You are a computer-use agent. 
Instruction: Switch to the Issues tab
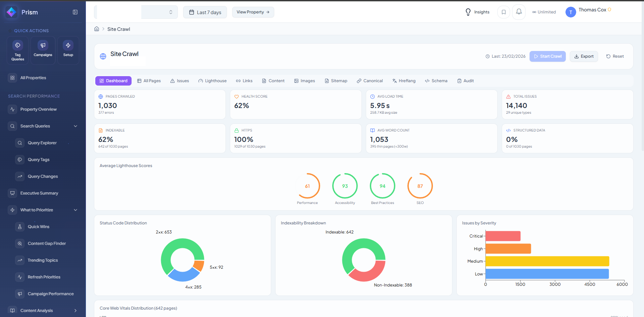click(x=180, y=81)
